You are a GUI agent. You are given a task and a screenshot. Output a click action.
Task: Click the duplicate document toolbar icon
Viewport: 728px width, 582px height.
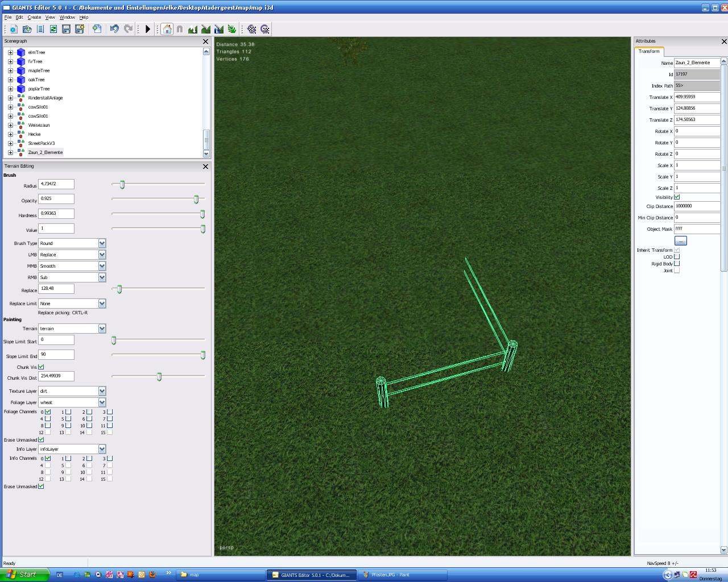(97, 29)
